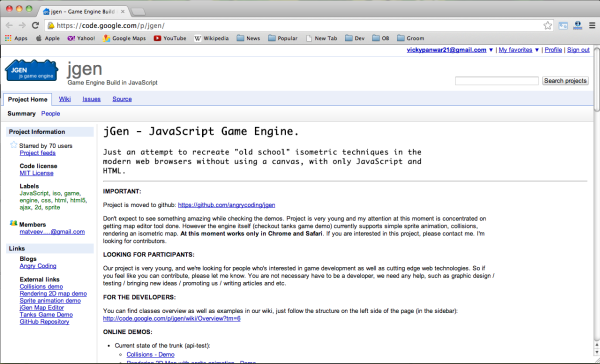Open the Angry Coding blog link
Viewport: 600px width, 364px height.
38,266
